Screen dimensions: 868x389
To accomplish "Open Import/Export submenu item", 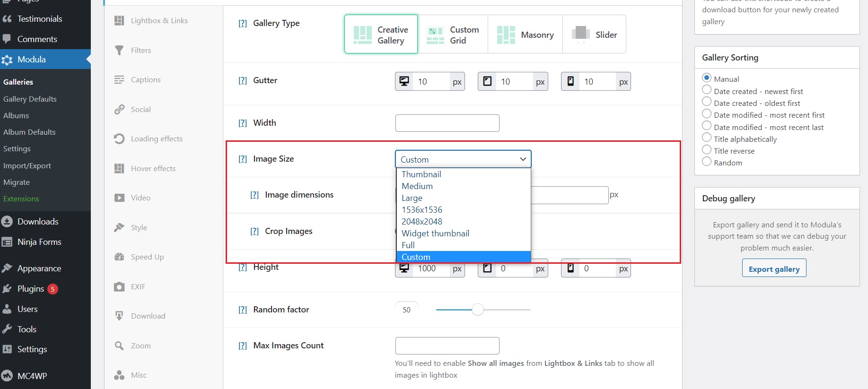I will [x=27, y=165].
